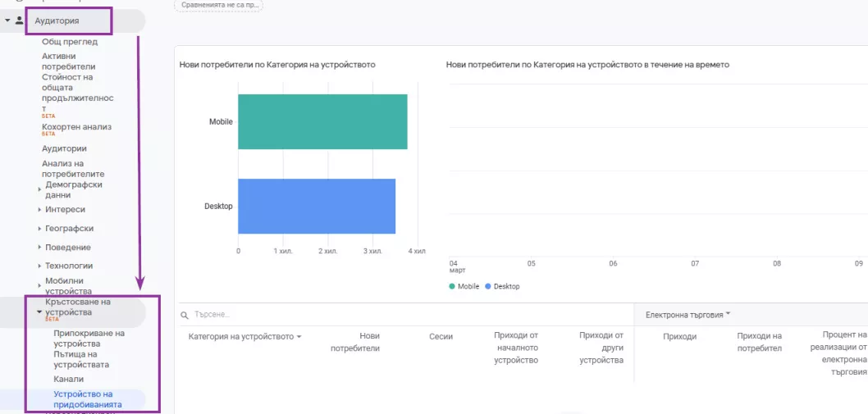Open the Електронна търговия dropdown
This screenshot has height=414, width=868.
[x=688, y=314]
